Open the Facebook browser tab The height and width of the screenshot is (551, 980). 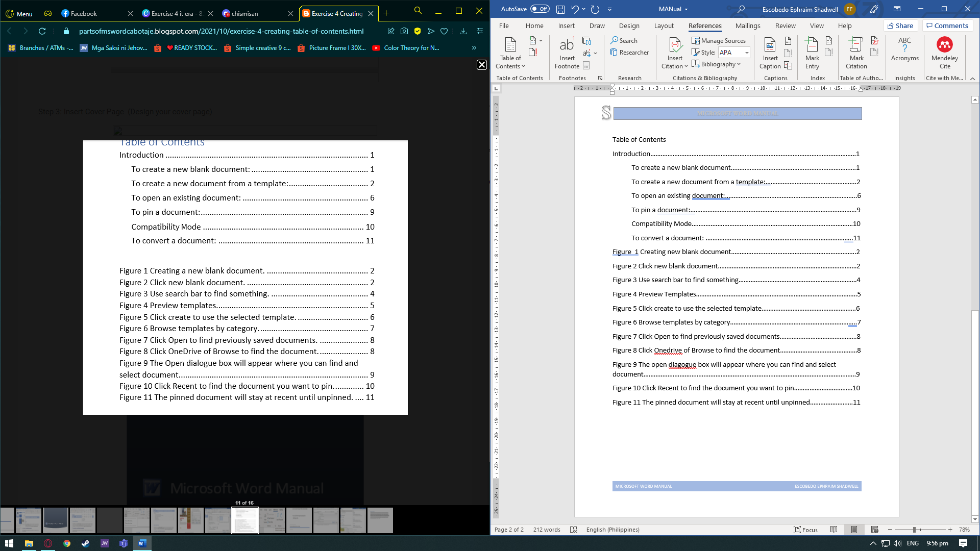click(x=97, y=14)
